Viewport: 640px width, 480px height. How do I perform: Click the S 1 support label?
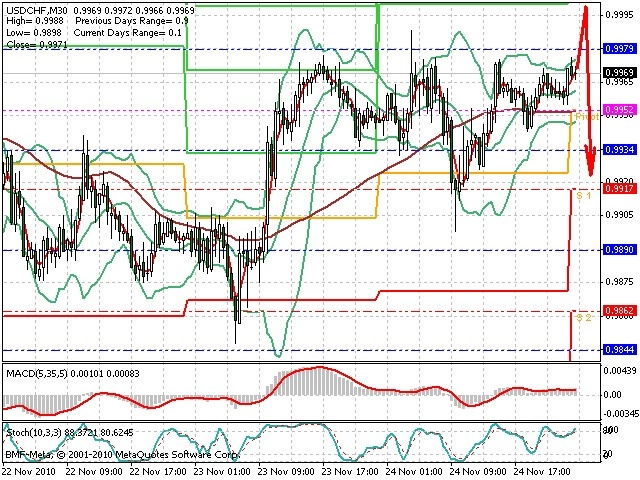[x=584, y=196]
